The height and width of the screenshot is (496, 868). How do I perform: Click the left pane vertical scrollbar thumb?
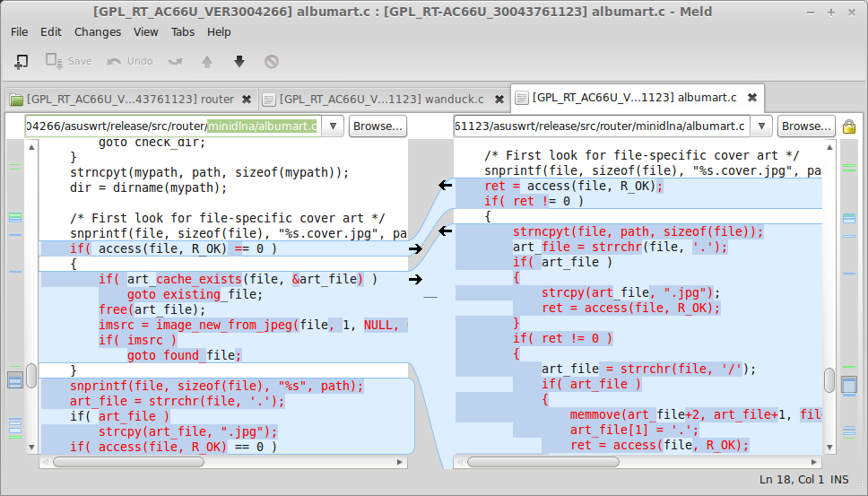coord(31,376)
